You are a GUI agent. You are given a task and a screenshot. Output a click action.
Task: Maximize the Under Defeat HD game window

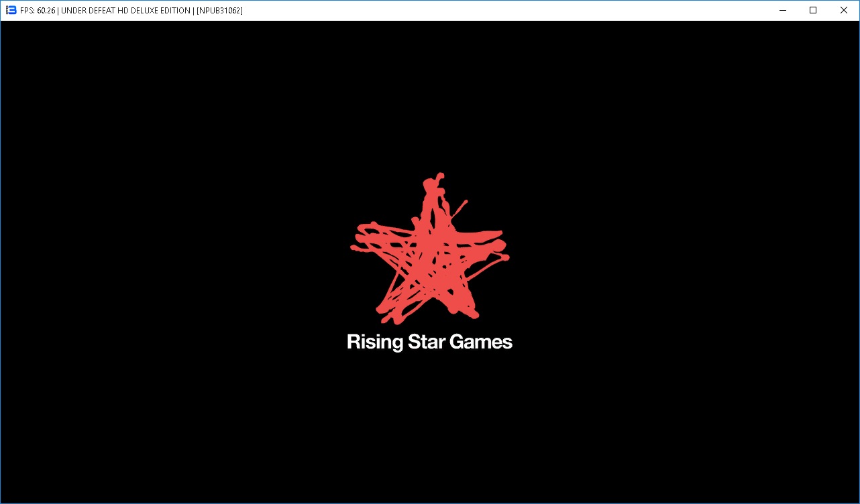pyautogui.click(x=813, y=10)
